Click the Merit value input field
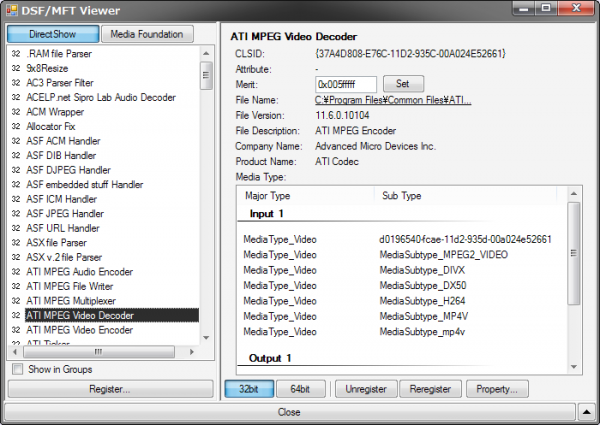 point(346,84)
